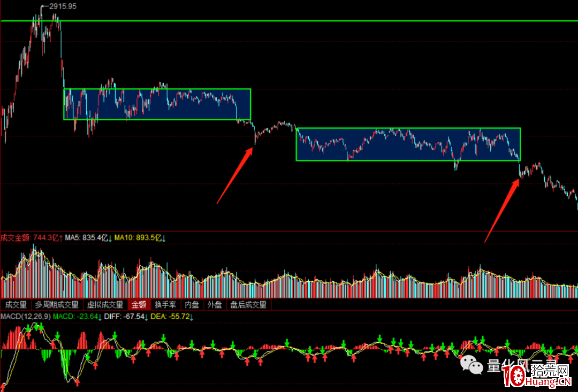Click the MACD: -23.64 value

(x=78, y=317)
